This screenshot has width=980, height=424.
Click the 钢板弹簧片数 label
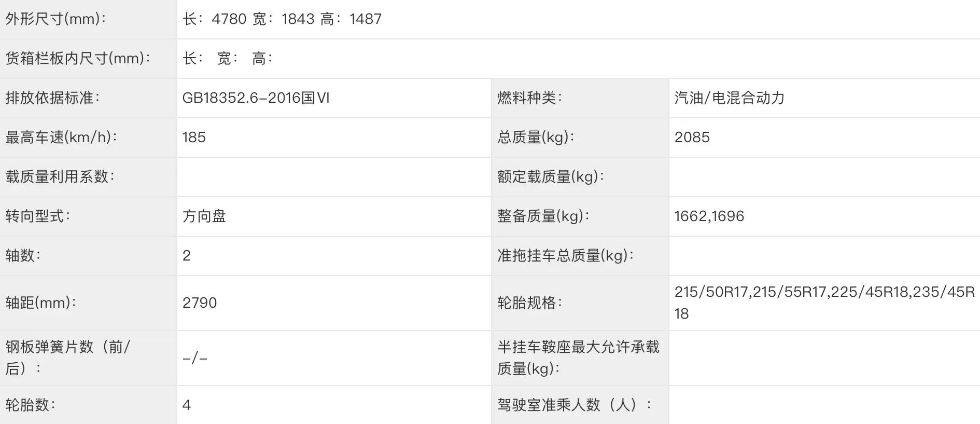tap(68, 358)
